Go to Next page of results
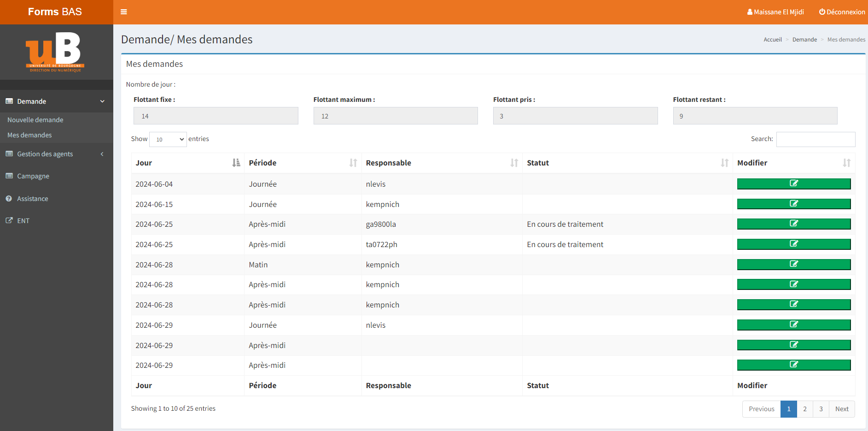Image resolution: width=868 pixels, height=431 pixels. click(841, 409)
